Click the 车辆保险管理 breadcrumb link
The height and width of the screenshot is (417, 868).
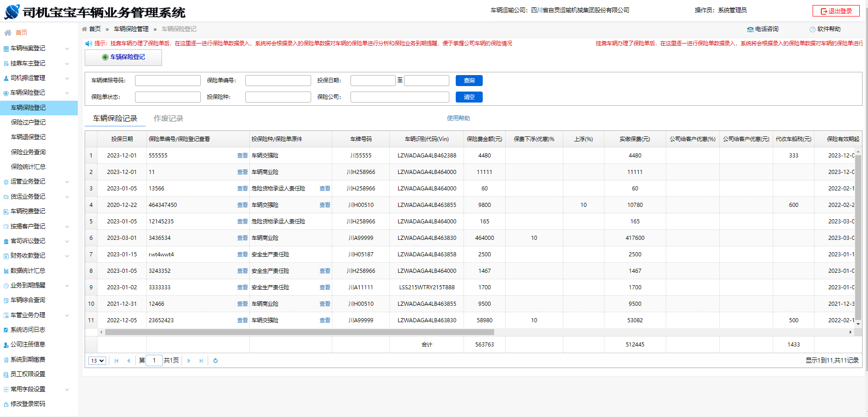[131, 29]
